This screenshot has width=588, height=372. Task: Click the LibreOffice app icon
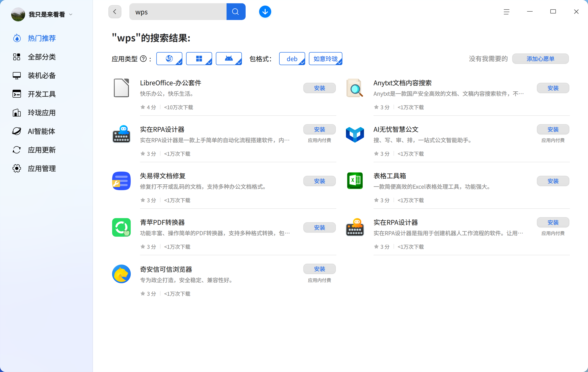121,88
